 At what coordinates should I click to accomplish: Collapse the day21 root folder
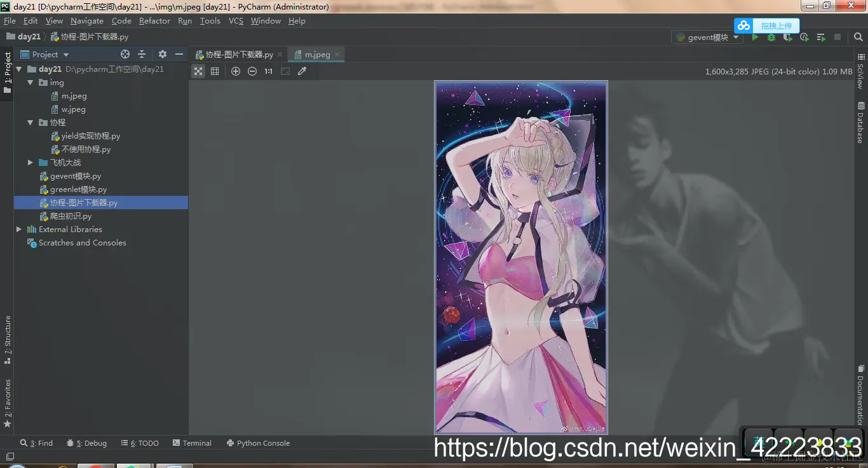[x=19, y=69]
